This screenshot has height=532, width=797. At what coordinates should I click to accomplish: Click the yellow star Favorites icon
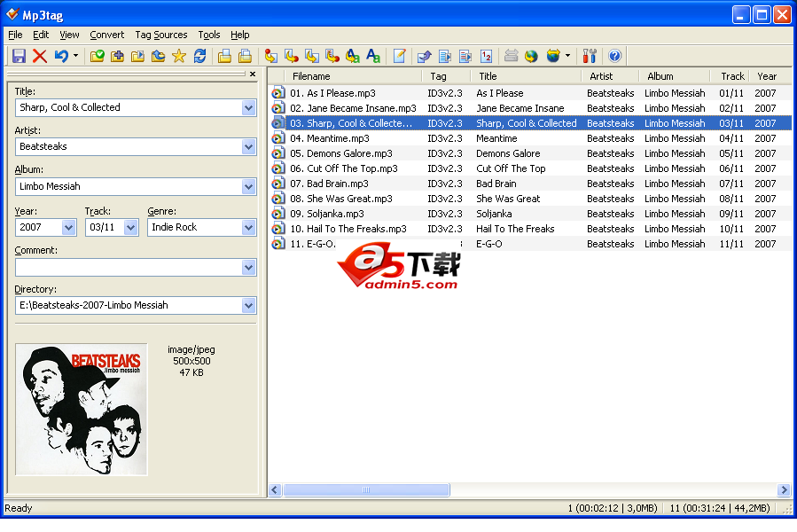click(x=179, y=56)
